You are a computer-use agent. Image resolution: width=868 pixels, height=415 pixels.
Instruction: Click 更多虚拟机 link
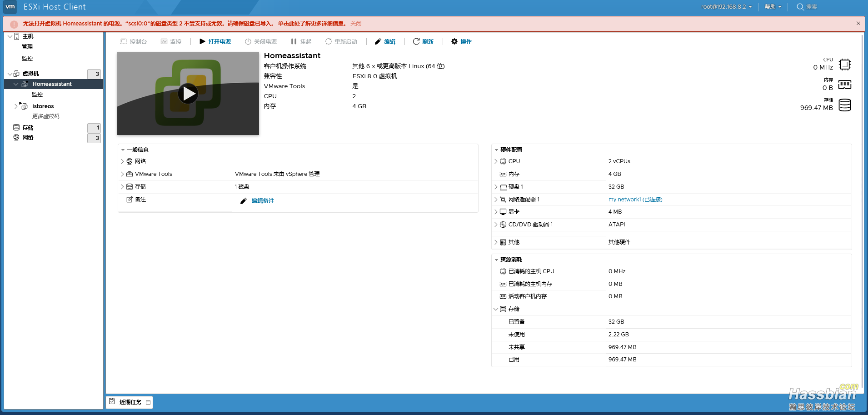tap(48, 116)
